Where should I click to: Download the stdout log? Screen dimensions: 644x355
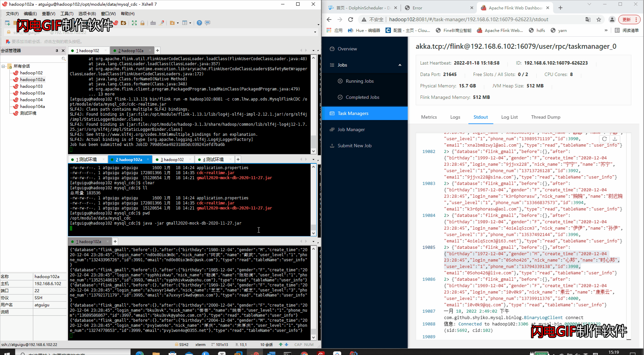click(x=615, y=139)
